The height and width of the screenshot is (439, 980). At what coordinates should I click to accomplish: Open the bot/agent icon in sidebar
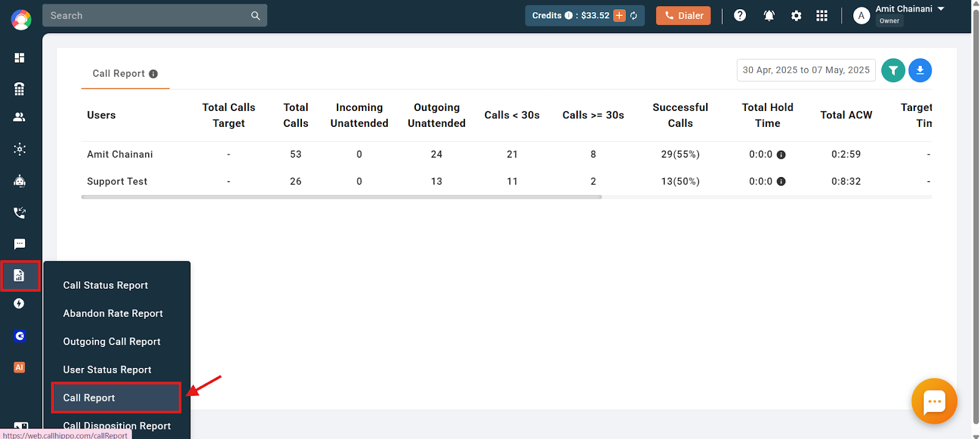click(x=20, y=181)
